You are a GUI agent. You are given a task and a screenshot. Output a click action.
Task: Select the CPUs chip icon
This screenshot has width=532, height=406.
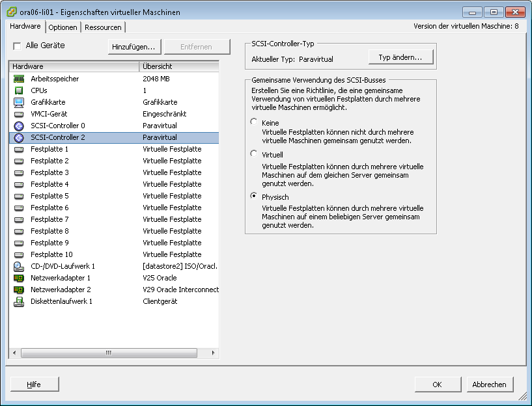[18, 90]
